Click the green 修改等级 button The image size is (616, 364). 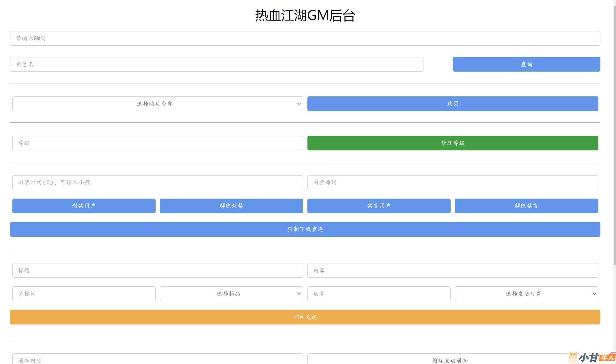(x=453, y=143)
